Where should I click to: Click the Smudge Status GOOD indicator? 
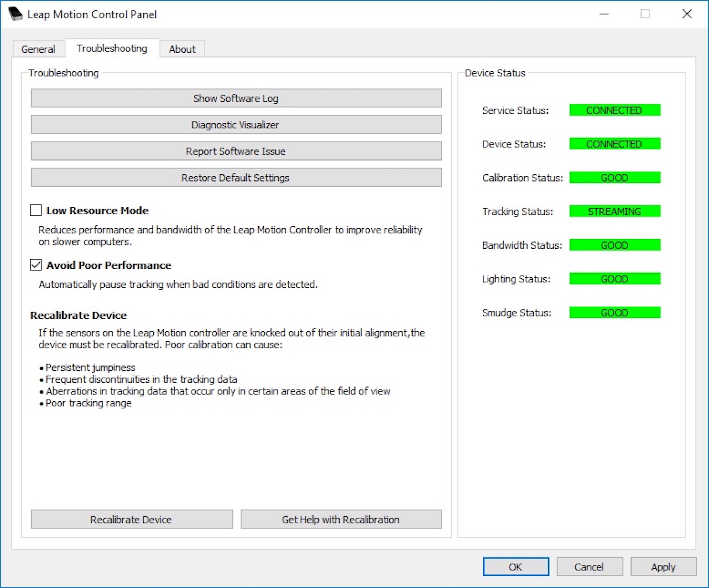click(x=614, y=313)
